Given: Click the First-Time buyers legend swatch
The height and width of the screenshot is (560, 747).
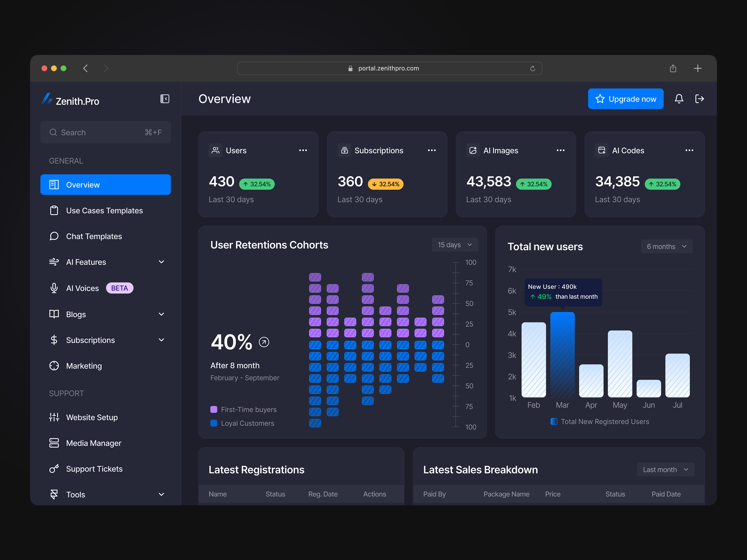Looking at the screenshot, I should click(x=214, y=409).
